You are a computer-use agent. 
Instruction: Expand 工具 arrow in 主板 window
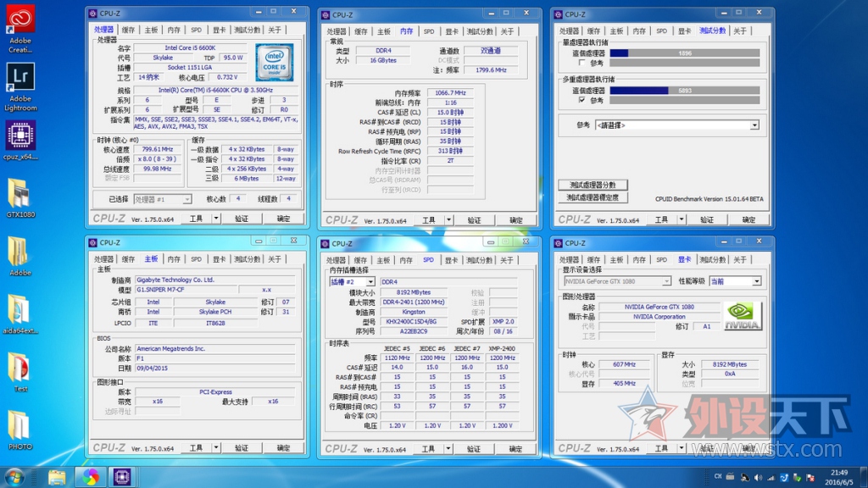pos(216,447)
